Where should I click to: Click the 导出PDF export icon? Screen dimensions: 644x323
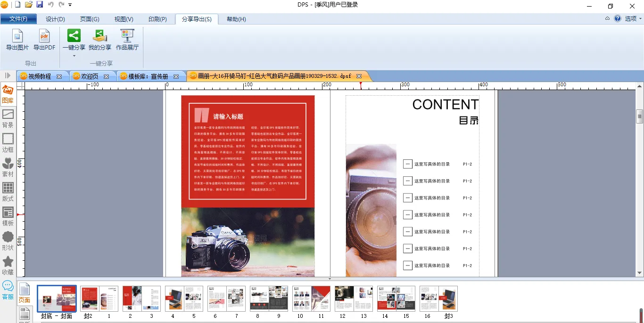pyautogui.click(x=44, y=37)
